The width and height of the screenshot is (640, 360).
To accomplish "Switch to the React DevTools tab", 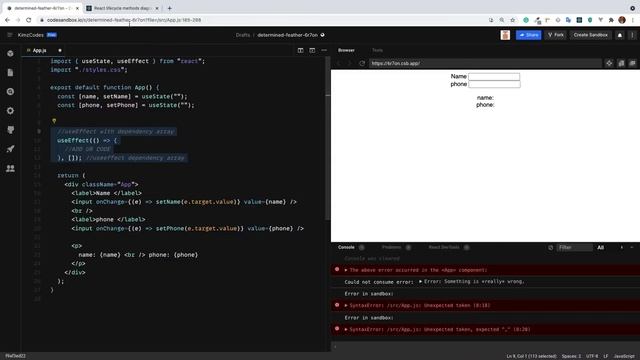I will click(444, 247).
